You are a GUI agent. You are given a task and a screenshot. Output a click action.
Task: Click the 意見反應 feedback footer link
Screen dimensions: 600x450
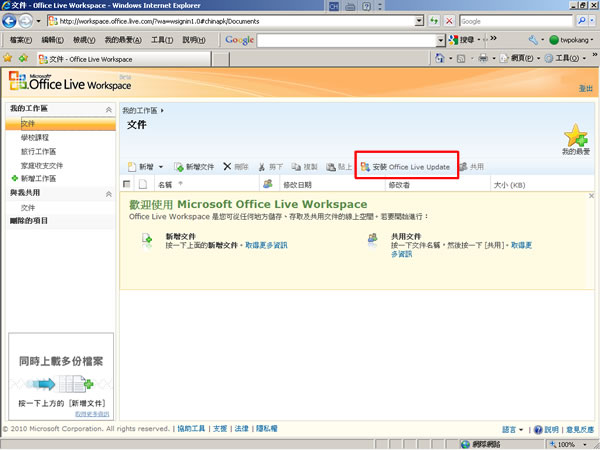pos(580,430)
